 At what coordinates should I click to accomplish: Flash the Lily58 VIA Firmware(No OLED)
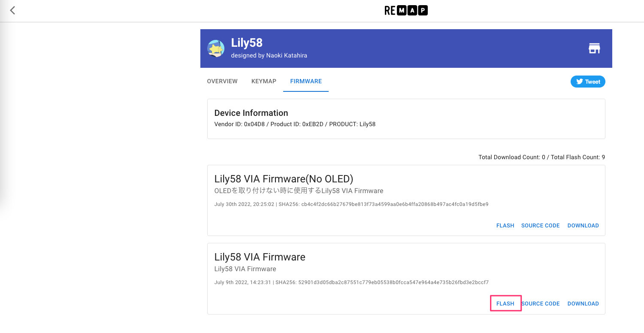[x=505, y=226]
